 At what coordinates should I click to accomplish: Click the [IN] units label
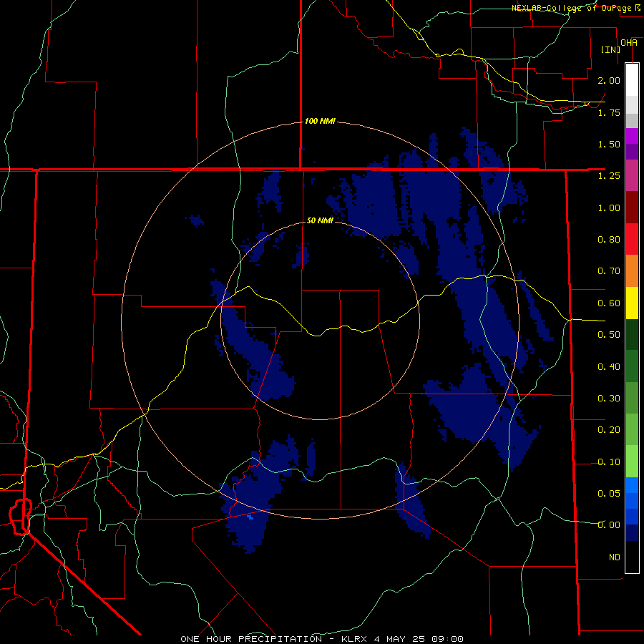(x=610, y=49)
